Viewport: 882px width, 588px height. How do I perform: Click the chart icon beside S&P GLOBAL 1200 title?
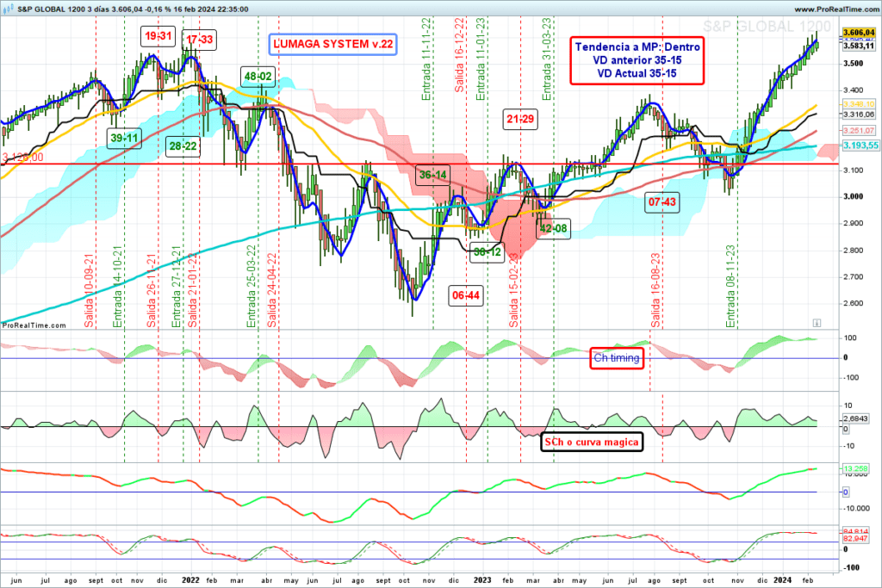pos(9,9)
